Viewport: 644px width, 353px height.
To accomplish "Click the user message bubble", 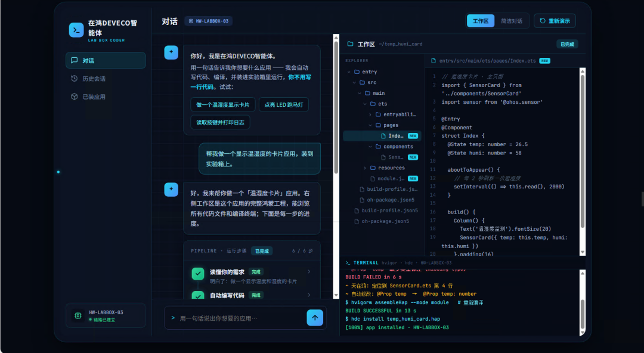I will (x=259, y=159).
